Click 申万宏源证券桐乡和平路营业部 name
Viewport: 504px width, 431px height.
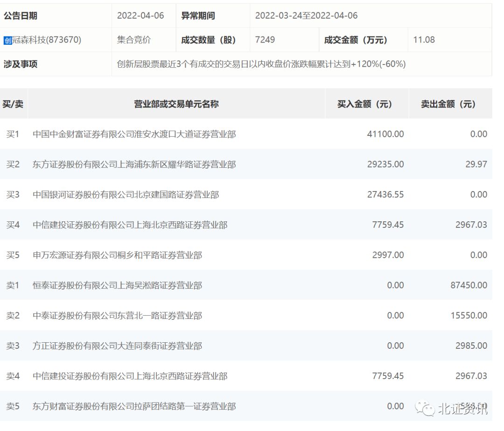(117, 255)
